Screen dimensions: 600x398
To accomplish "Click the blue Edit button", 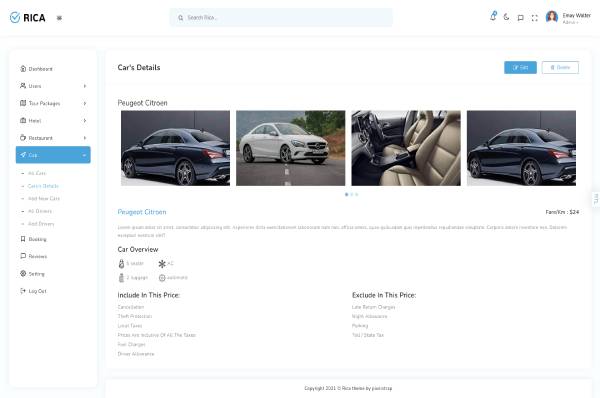I will coord(520,67).
